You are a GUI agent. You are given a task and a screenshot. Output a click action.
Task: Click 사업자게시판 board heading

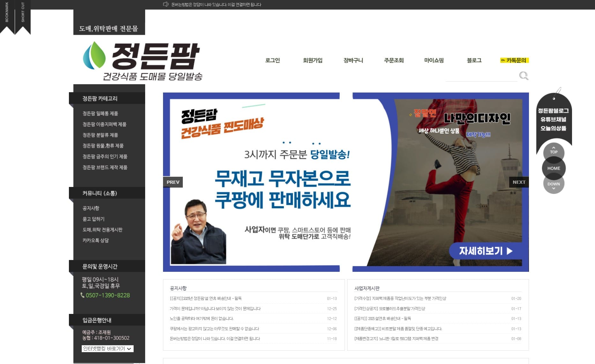coord(367,288)
